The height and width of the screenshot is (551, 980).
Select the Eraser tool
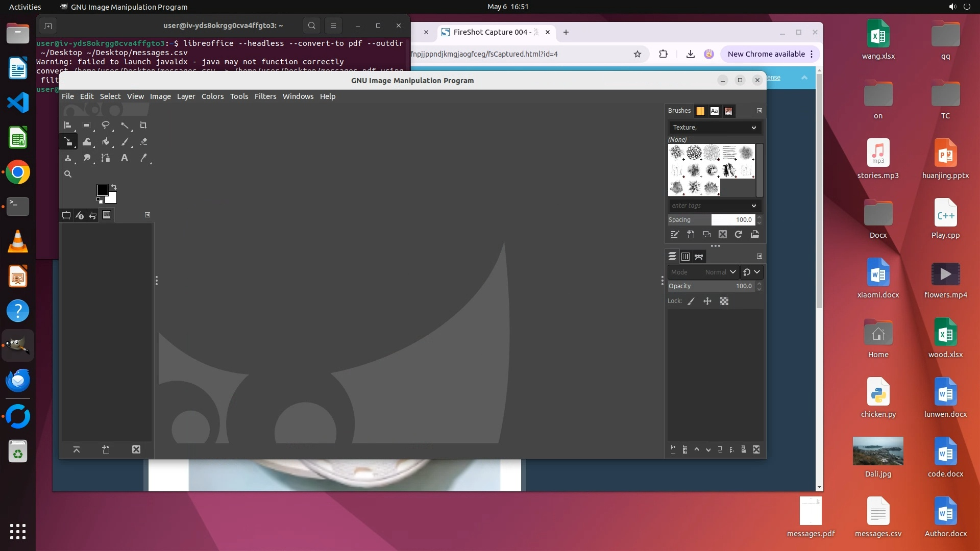[143, 141]
